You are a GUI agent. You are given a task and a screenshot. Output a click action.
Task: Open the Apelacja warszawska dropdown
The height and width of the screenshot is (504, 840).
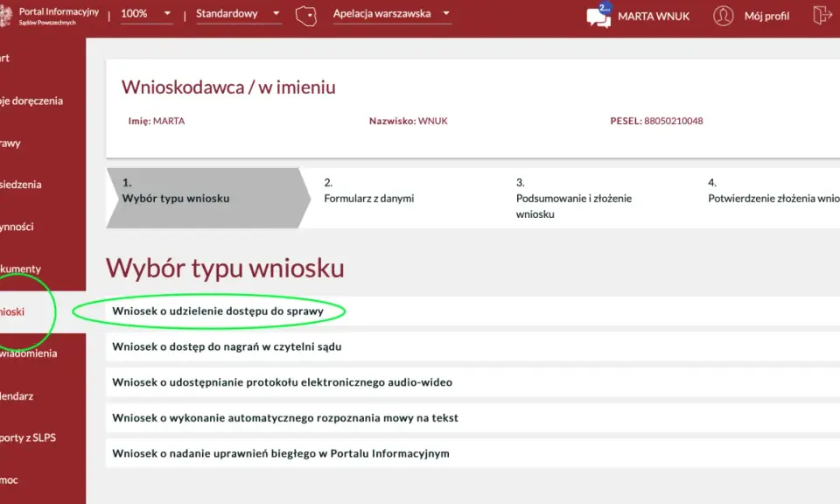(392, 14)
